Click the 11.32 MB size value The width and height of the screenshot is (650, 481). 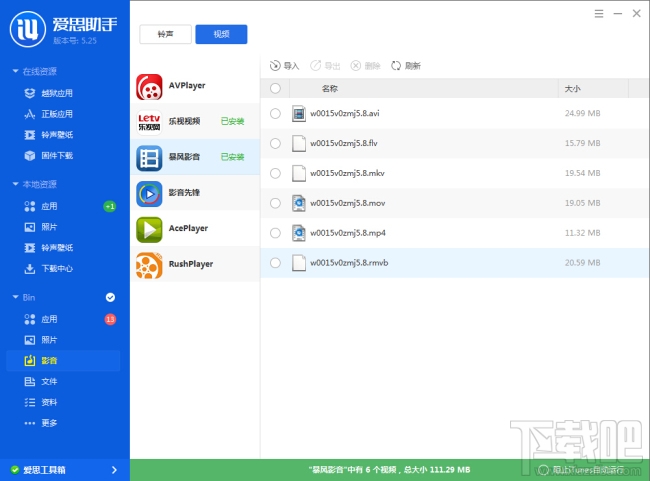[582, 233]
